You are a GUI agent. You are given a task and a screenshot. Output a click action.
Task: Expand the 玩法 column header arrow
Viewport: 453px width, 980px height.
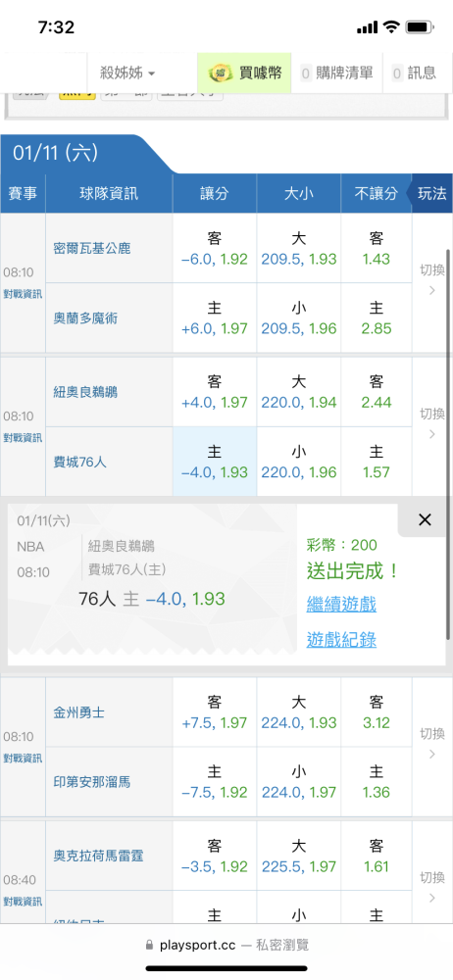[429, 194]
